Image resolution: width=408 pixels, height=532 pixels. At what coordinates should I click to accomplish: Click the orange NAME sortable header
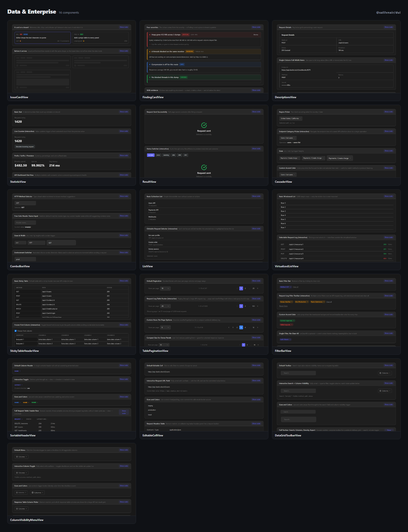click(x=26, y=402)
